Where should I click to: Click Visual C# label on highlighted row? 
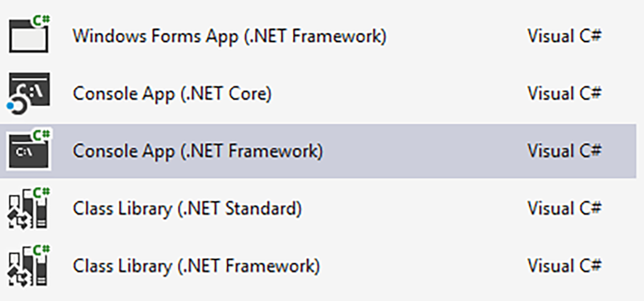(x=564, y=151)
